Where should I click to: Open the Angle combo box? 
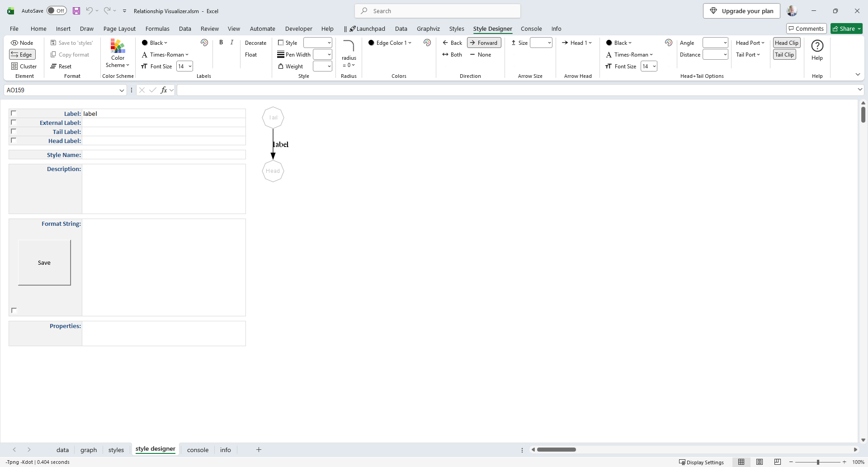point(715,43)
